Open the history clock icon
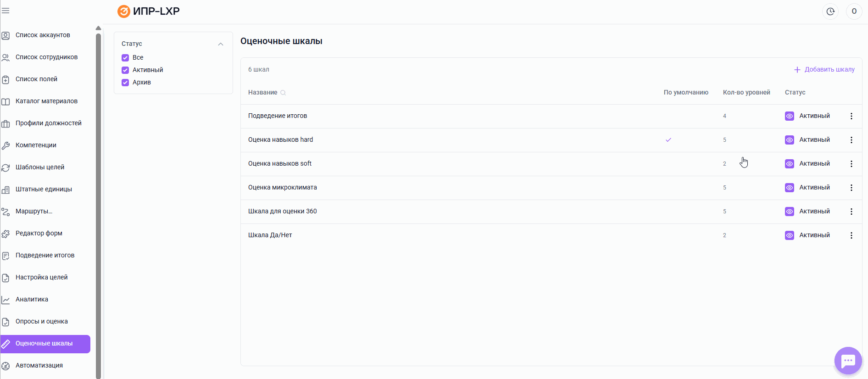The height and width of the screenshot is (379, 868). click(x=830, y=11)
